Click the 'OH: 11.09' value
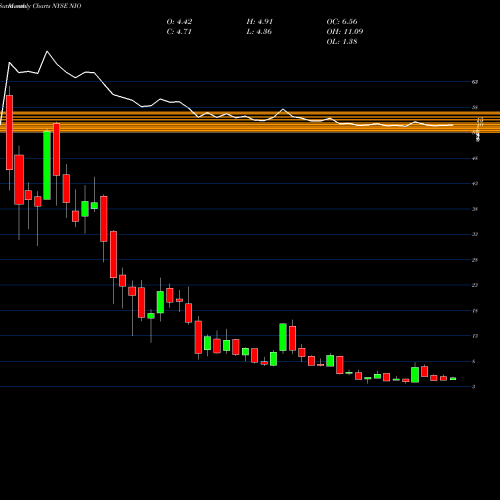500x500 pixels. click(x=345, y=32)
